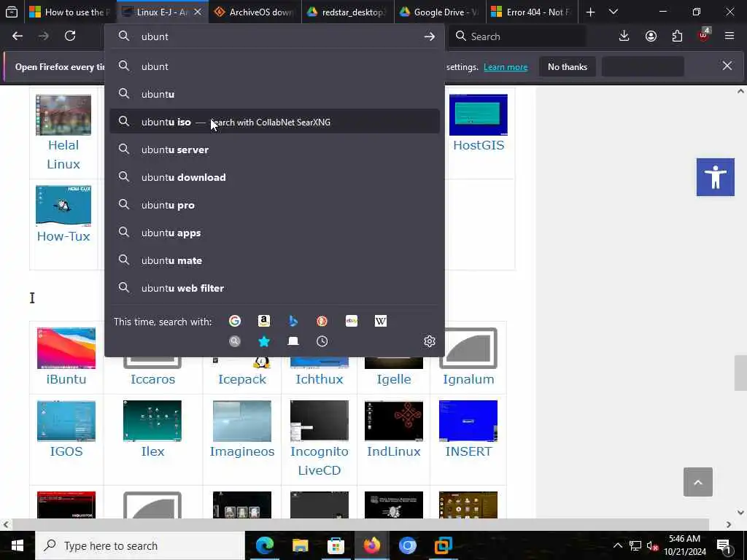The height and width of the screenshot is (560, 747).
Task: Open VirtualBox-like app in the taskbar
Action: tap(443, 545)
